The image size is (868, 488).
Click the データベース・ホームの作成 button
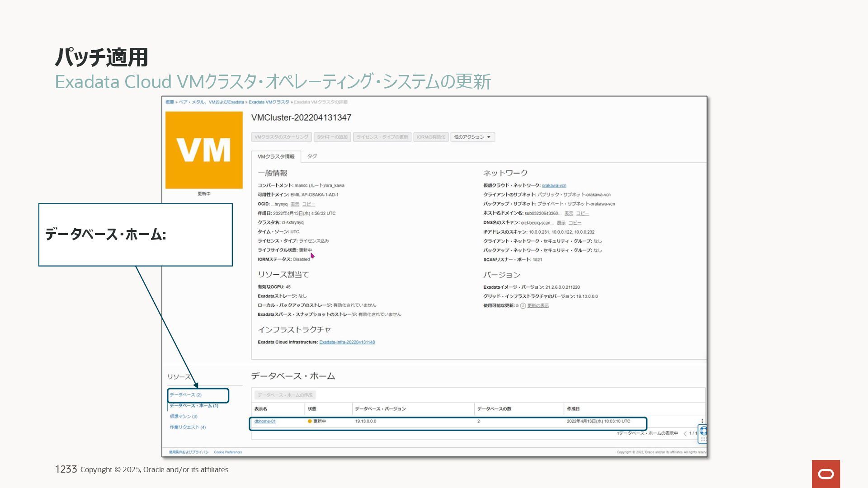pyautogui.click(x=285, y=395)
